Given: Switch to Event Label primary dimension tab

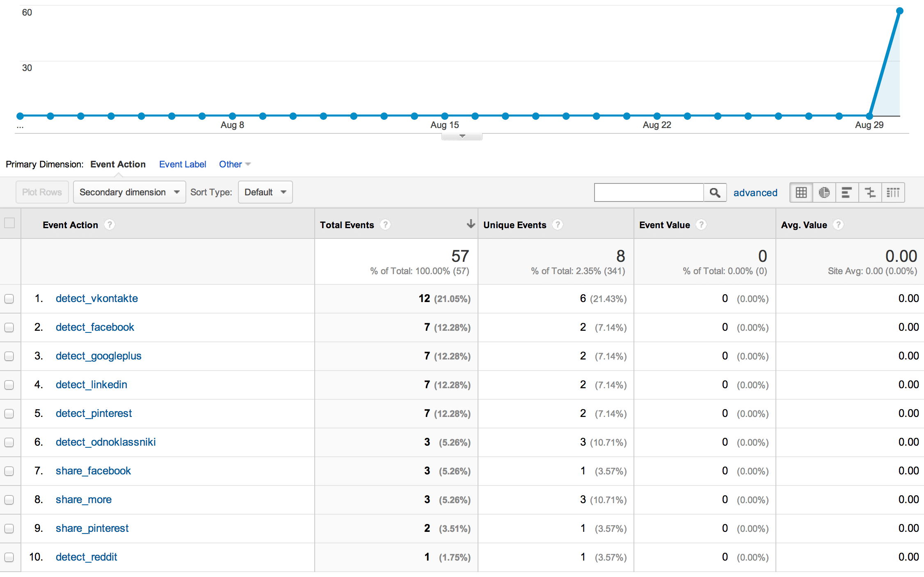Looking at the screenshot, I should [x=183, y=163].
